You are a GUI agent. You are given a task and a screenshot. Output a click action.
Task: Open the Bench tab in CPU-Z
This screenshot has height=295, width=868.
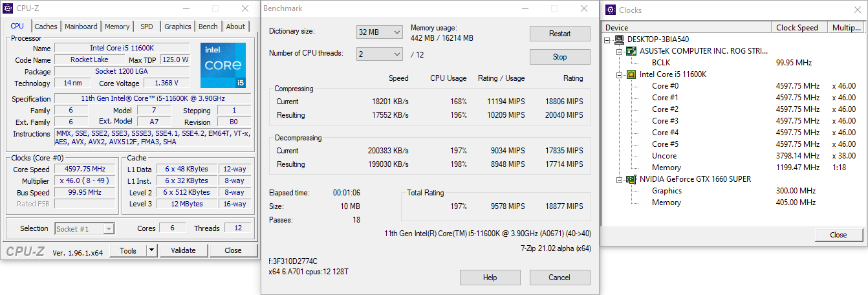pos(208,27)
